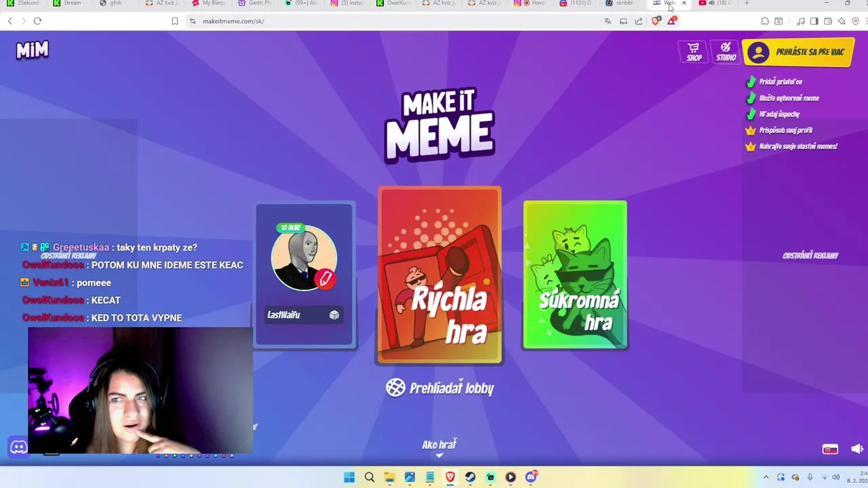868x488 pixels.
Task: Open the Discord icon in the bottom-left corner
Action: pyautogui.click(x=18, y=447)
